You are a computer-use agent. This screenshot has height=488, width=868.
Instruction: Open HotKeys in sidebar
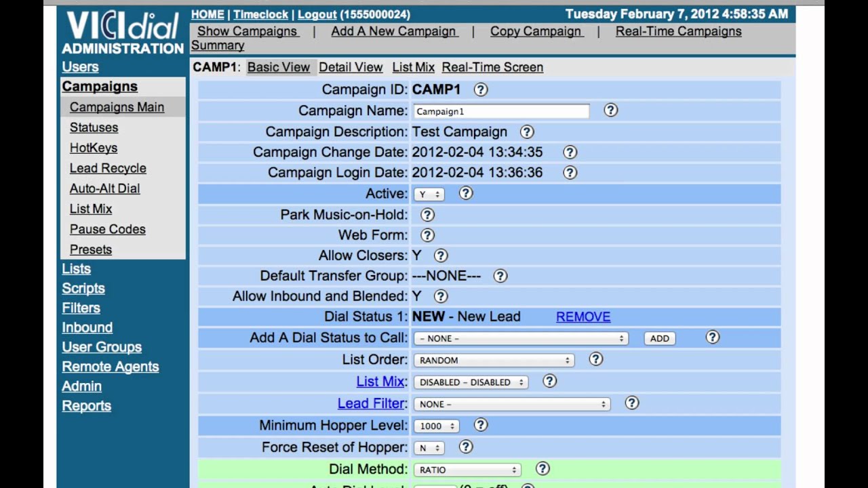tap(94, 148)
